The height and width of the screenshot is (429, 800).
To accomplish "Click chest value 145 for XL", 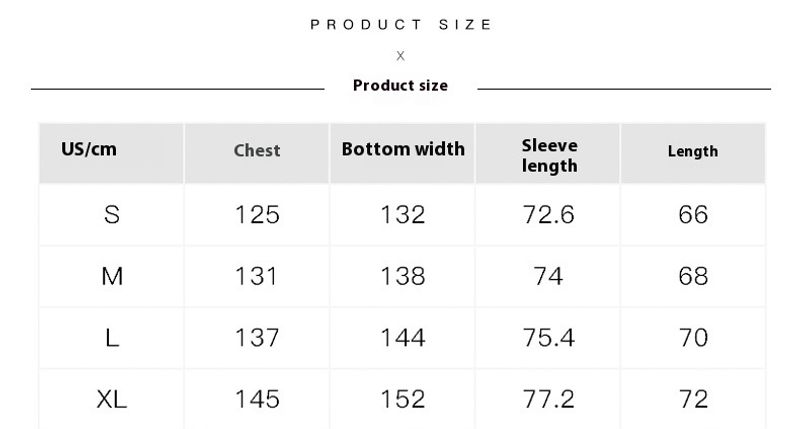I will point(257,399).
